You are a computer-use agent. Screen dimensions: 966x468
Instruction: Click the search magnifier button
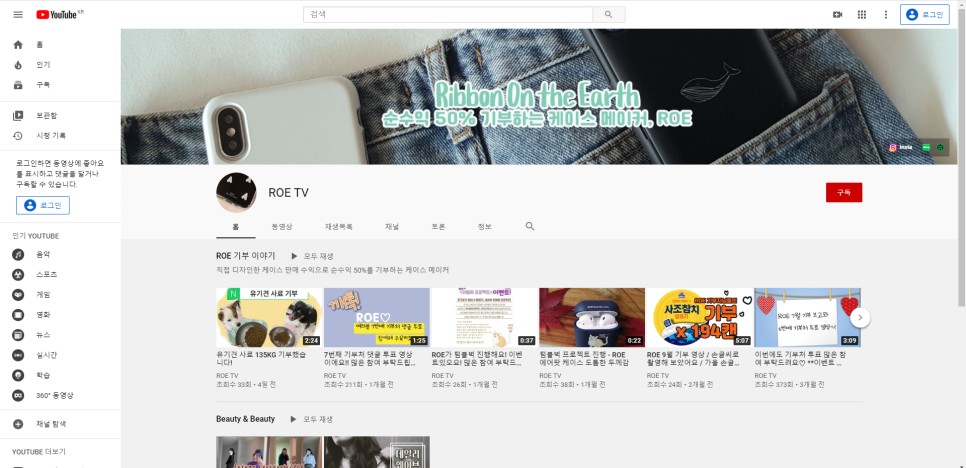[609, 14]
